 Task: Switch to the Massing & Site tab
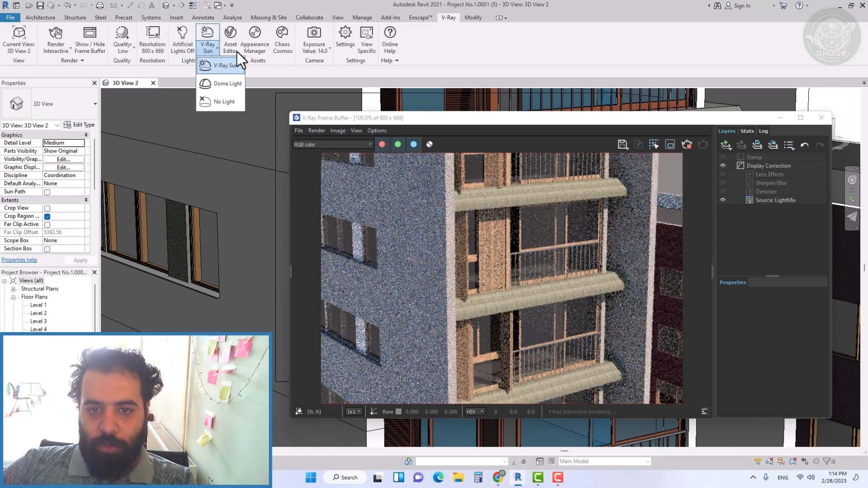(x=269, y=18)
